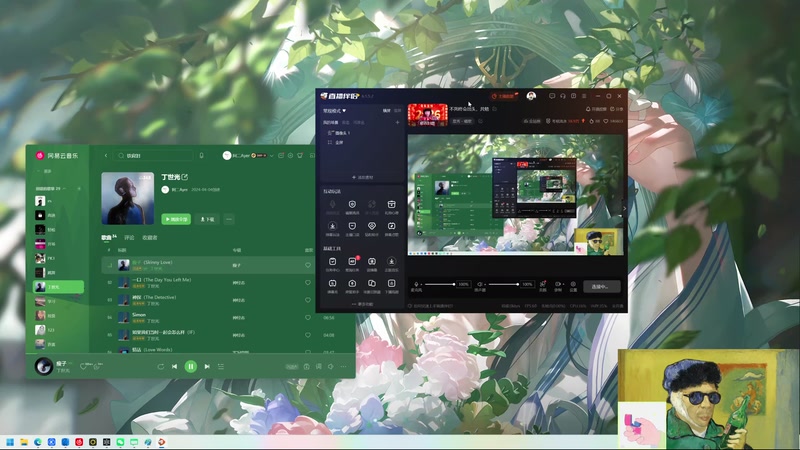Viewport: 800px width, 450px height.
Task: Open the 常规模式 mode dropdown in streaming app
Action: coord(334,110)
